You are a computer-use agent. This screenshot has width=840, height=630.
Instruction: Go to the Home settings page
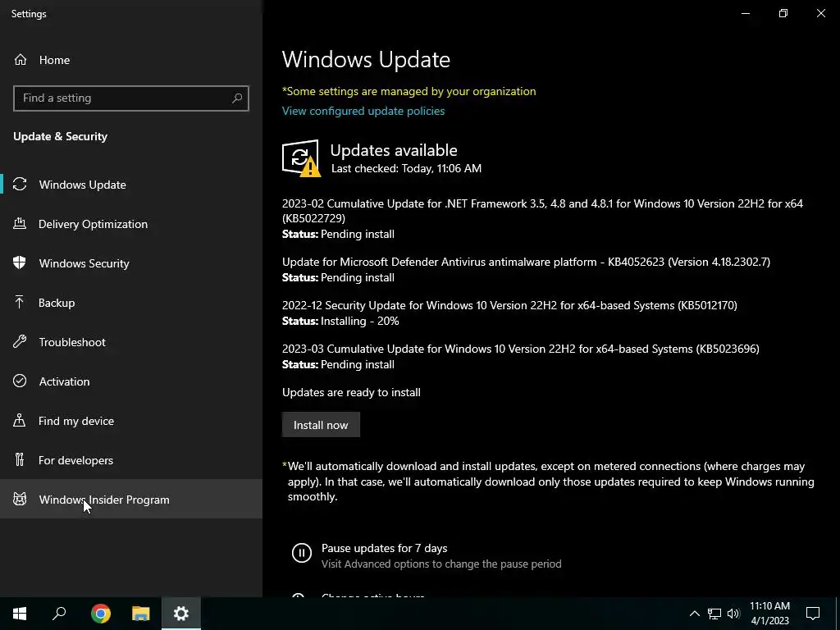click(x=131, y=59)
